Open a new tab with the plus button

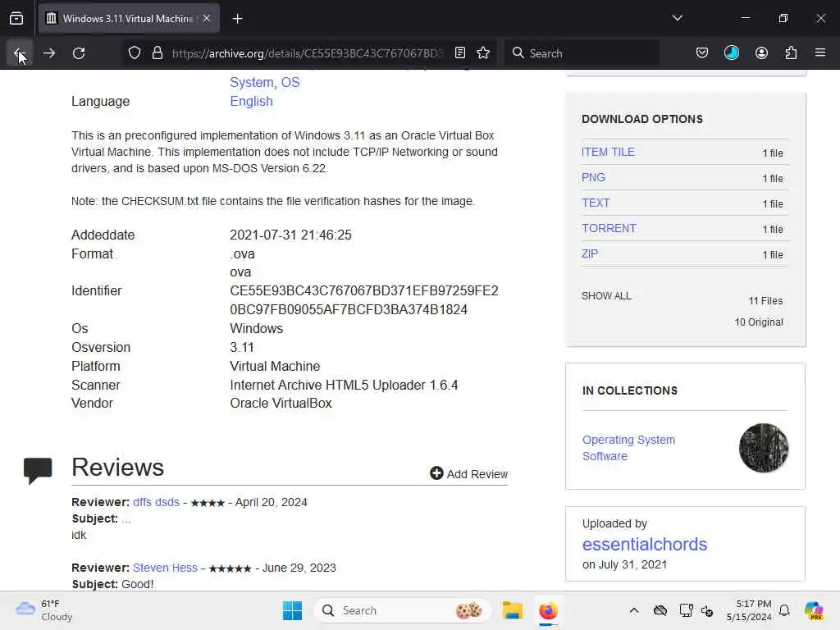[x=237, y=19]
